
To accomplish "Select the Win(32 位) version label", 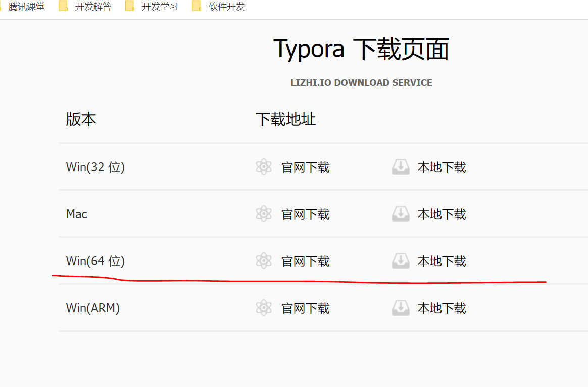I will (x=95, y=167).
